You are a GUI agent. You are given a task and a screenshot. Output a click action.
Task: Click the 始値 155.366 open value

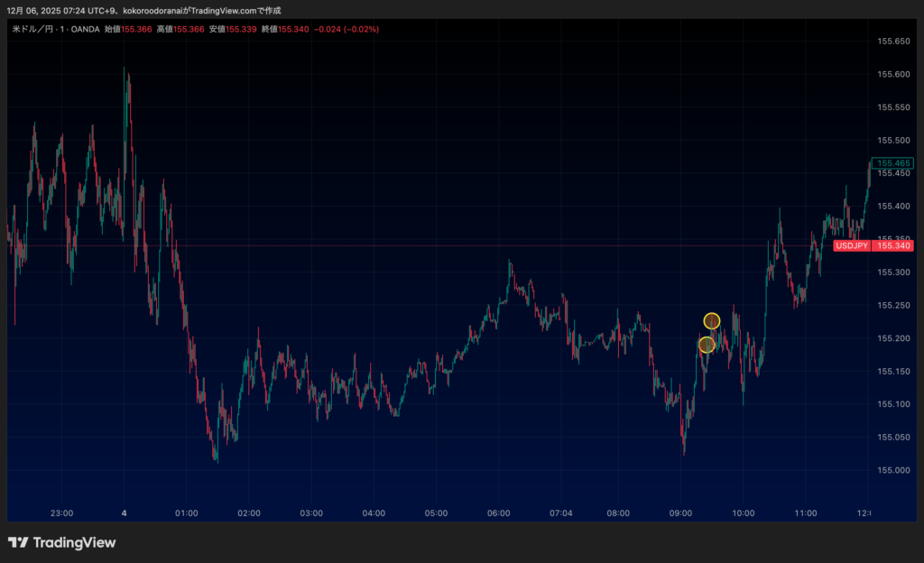[x=126, y=29]
